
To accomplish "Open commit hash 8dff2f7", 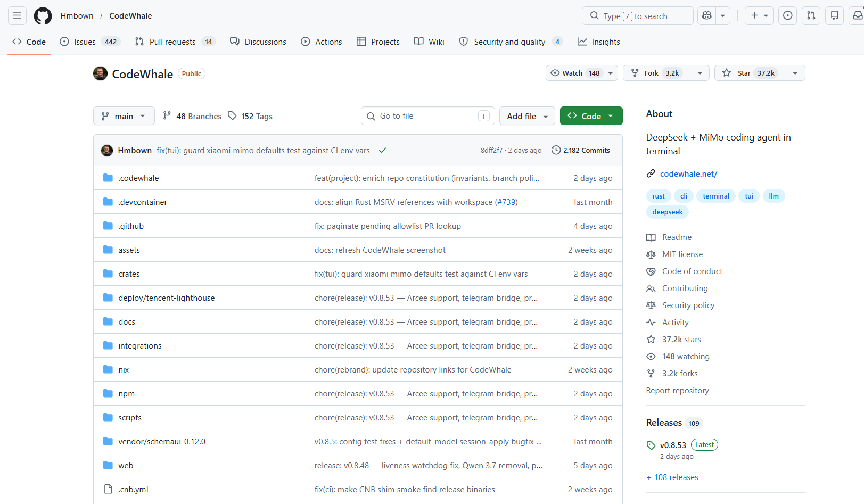I will tap(491, 151).
